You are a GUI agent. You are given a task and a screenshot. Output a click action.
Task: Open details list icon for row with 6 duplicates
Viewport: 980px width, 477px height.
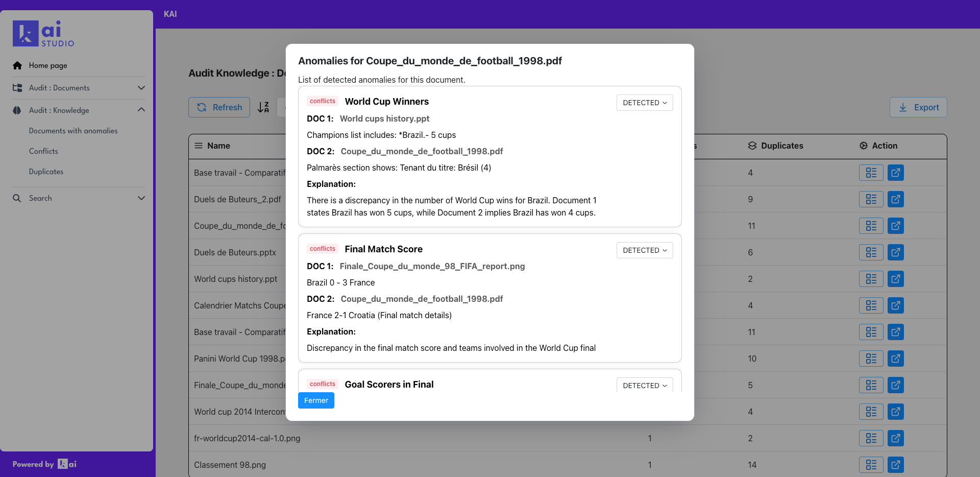(871, 252)
